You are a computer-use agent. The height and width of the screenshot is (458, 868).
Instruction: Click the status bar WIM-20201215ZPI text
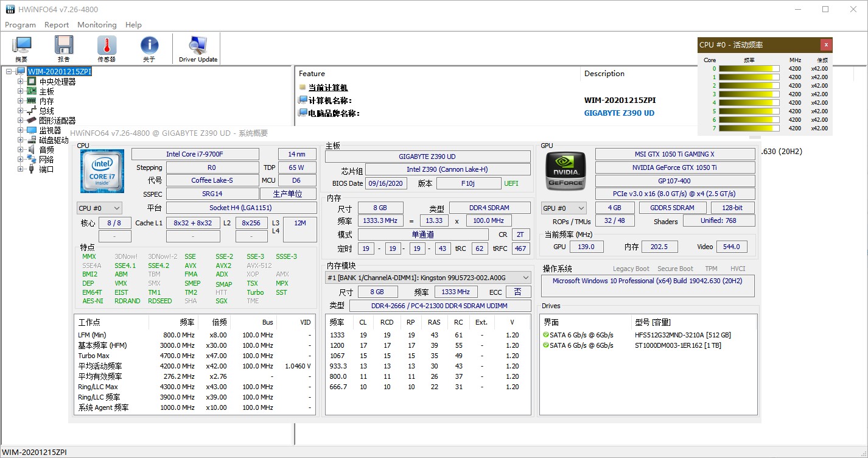(x=34, y=453)
